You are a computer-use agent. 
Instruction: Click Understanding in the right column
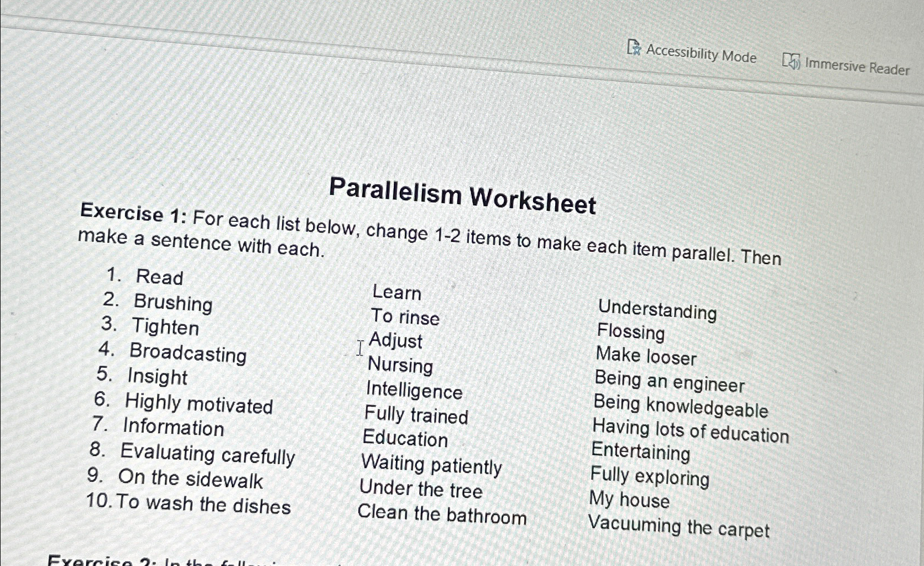tap(658, 311)
